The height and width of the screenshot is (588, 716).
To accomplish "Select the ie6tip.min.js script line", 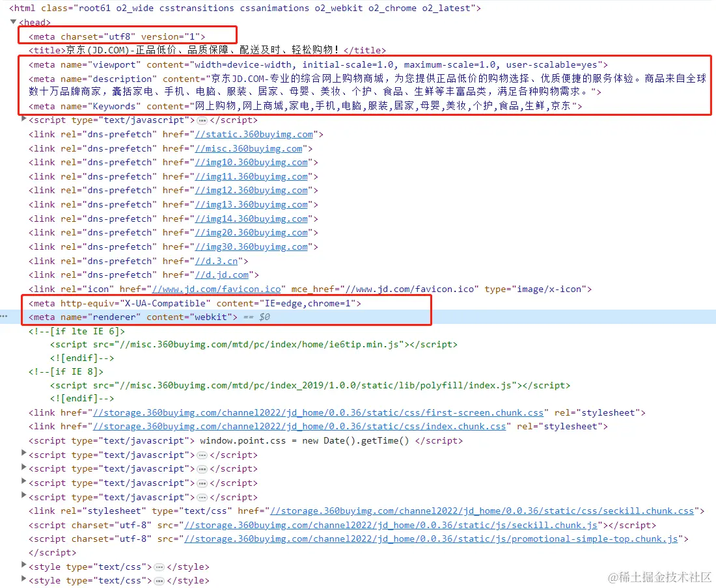I will click(x=254, y=344).
